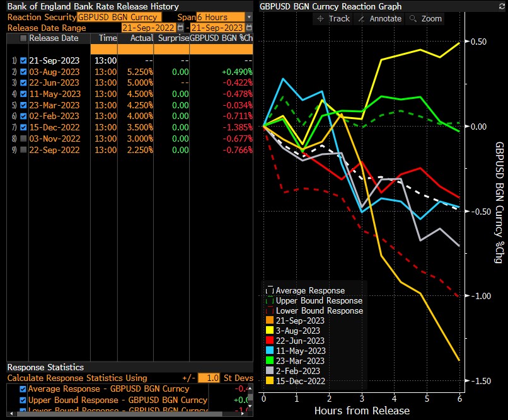Open the start date calendar picker
This screenshot has height=420, width=508.
180,28
